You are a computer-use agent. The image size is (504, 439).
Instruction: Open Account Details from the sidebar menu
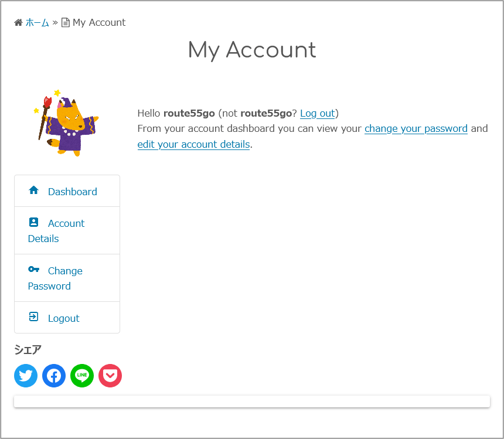(x=66, y=223)
